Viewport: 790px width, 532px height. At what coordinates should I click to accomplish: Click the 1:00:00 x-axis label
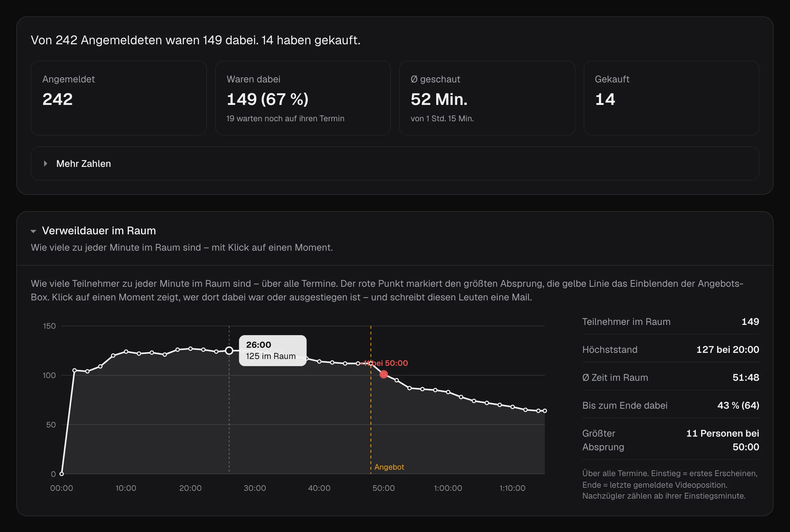click(448, 488)
